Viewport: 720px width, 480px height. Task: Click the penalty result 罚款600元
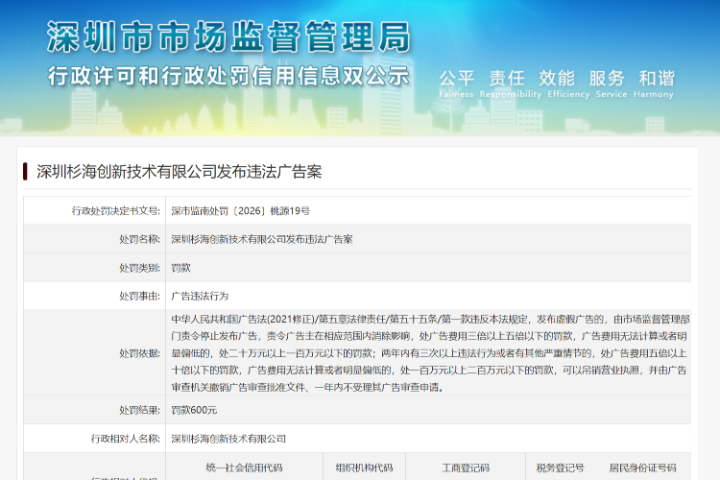(194, 410)
